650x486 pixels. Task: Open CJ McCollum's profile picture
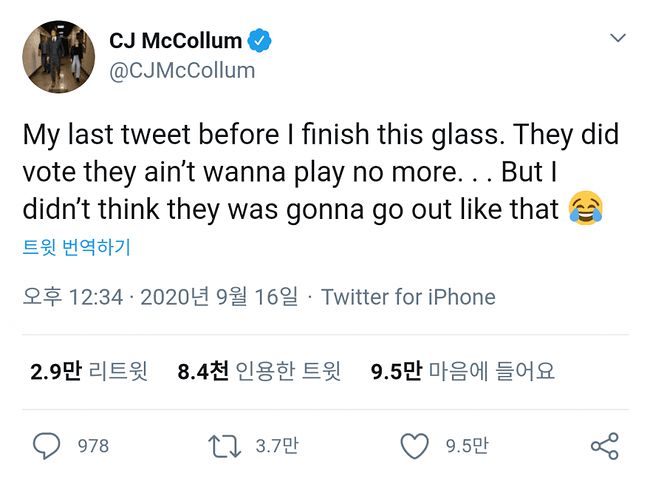pos(59,56)
